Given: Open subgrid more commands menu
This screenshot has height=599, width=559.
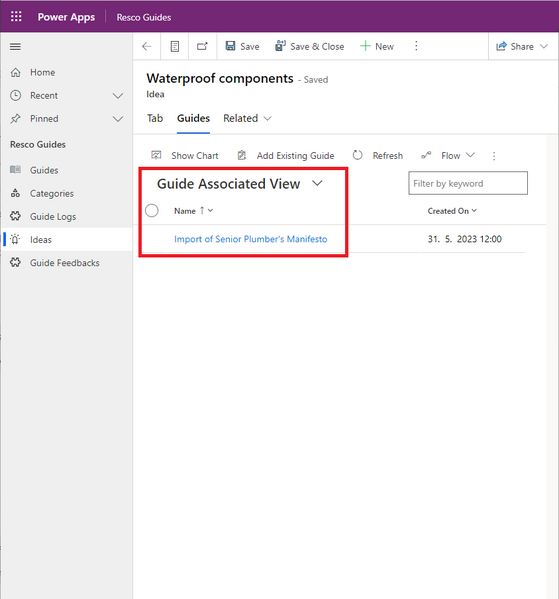Looking at the screenshot, I should point(494,156).
